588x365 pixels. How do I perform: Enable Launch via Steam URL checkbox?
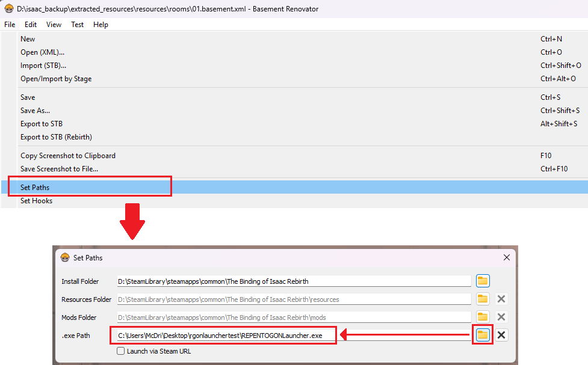point(121,351)
